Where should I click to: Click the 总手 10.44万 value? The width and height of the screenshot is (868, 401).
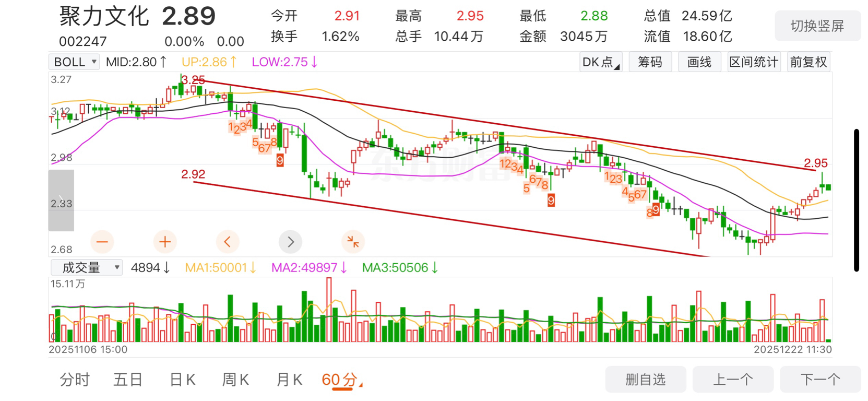(439, 37)
